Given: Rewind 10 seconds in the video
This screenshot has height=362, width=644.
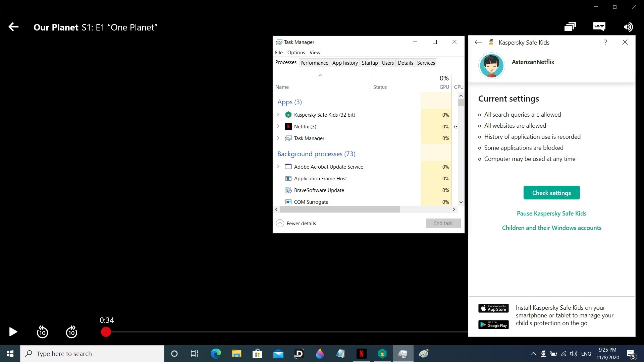Looking at the screenshot, I should click(x=42, y=332).
